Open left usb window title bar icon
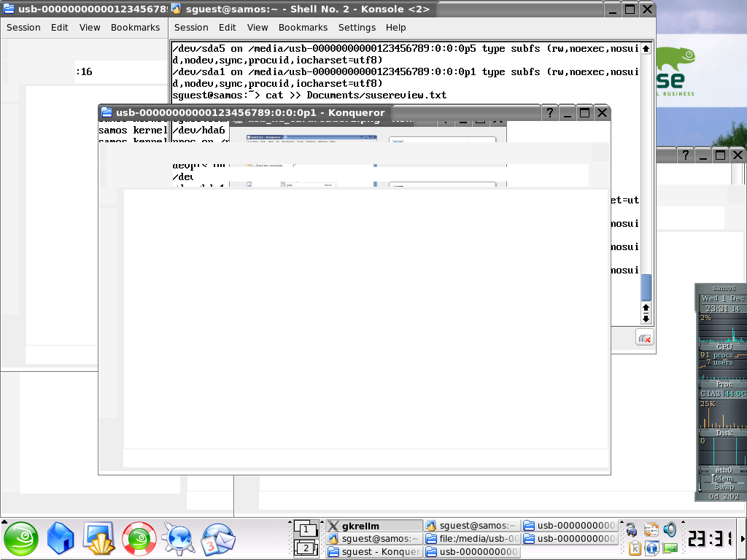The height and width of the screenshot is (560, 747). pyautogui.click(x=9, y=9)
